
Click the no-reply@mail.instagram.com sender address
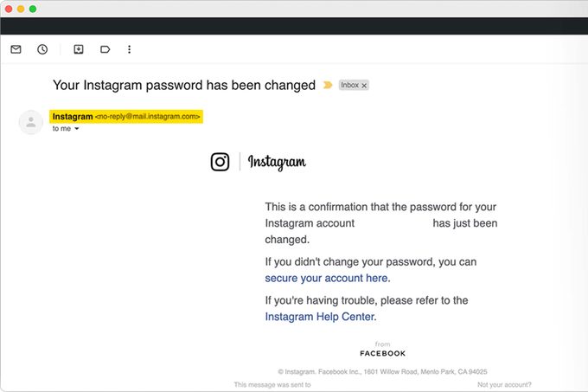tap(148, 116)
